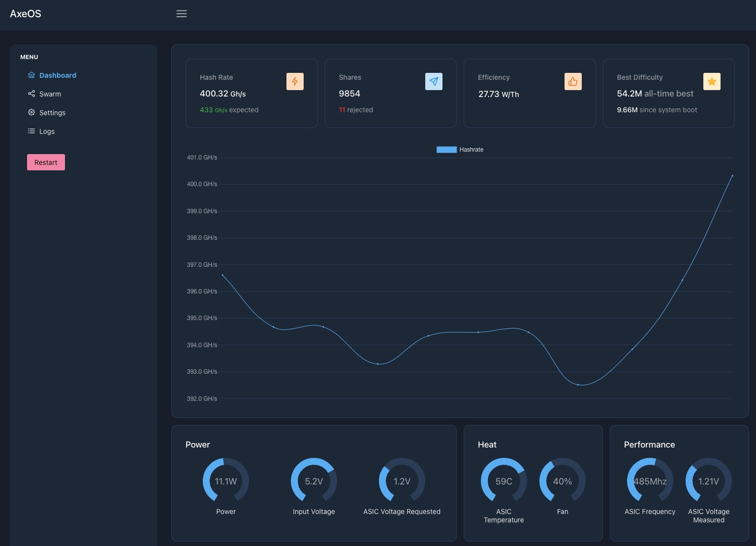Click the Dashboard home icon

[x=31, y=75]
